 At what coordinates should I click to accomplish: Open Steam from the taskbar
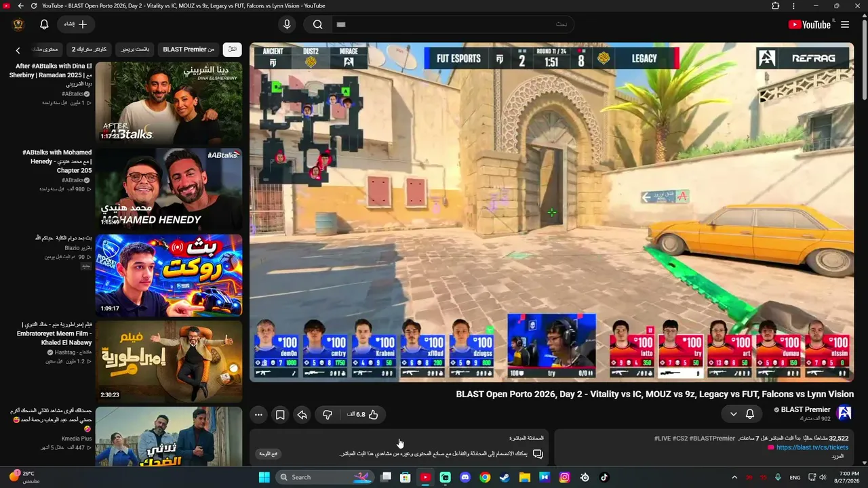(505, 477)
